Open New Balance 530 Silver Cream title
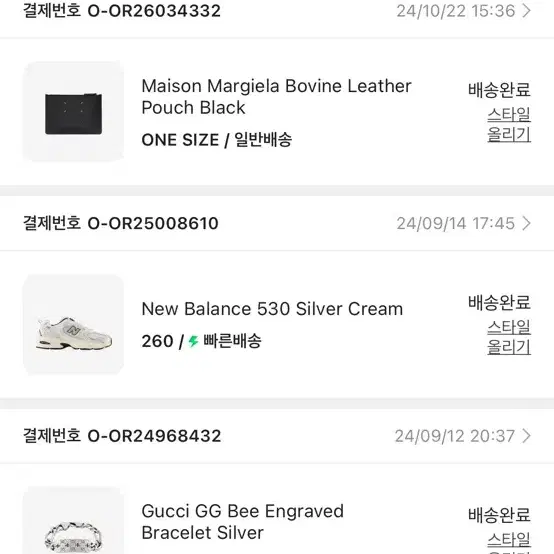This screenshot has width=554, height=554. pos(272,309)
